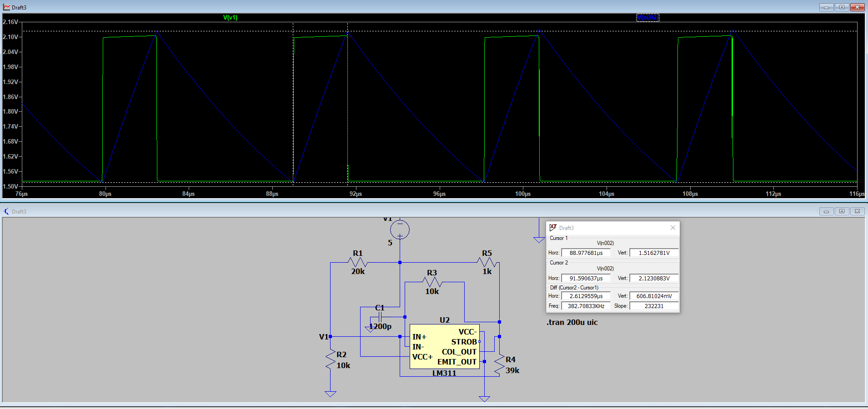The image size is (868, 409).
Task: Close the schematic Draft3 window
Action: [x=858, y=211]
